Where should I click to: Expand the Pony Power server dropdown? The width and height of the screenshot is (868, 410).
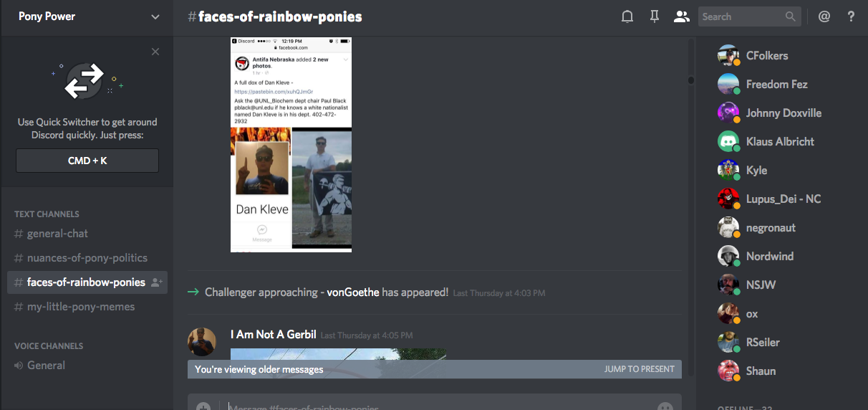click(x=155, y=16)
